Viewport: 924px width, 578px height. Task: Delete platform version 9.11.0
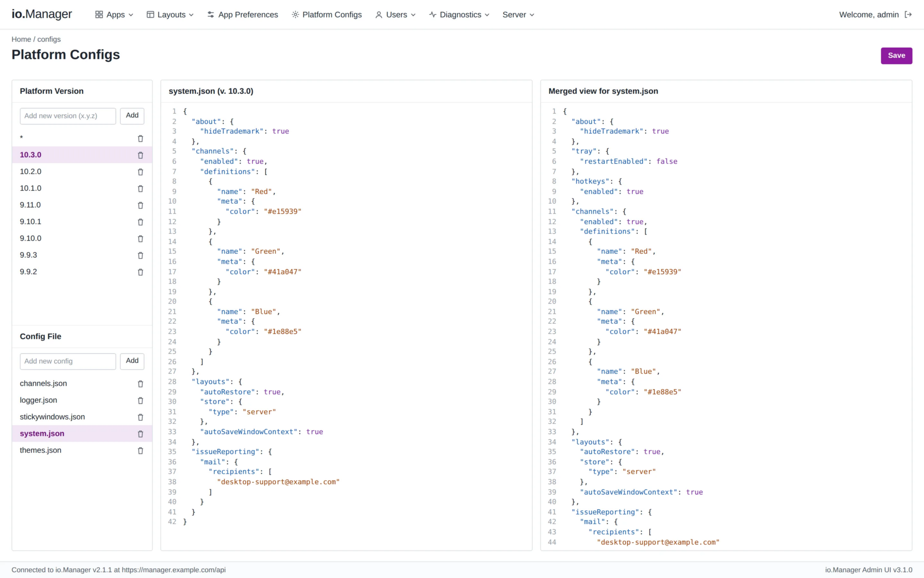pyautogui.click(x=141, y=205)
